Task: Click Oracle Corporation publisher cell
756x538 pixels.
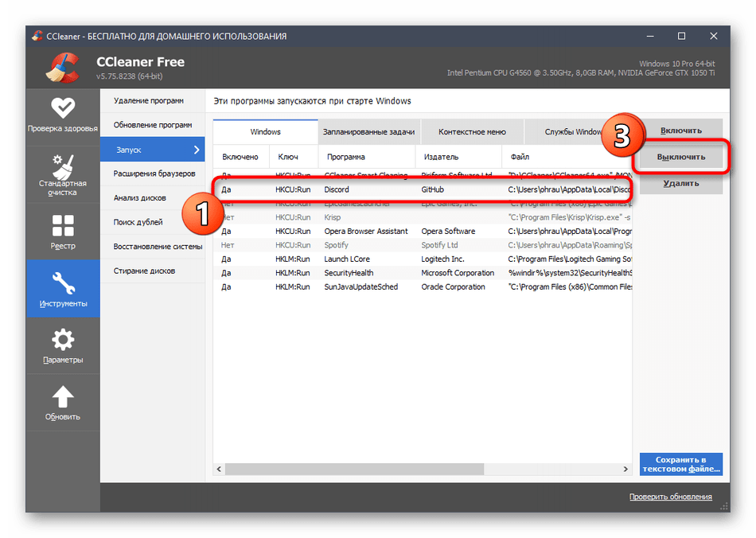Action: click(453, 287)
